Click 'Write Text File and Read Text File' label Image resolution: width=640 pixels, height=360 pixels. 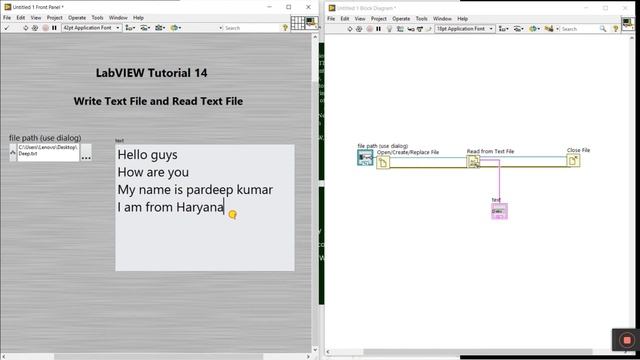tap(158, 101)
